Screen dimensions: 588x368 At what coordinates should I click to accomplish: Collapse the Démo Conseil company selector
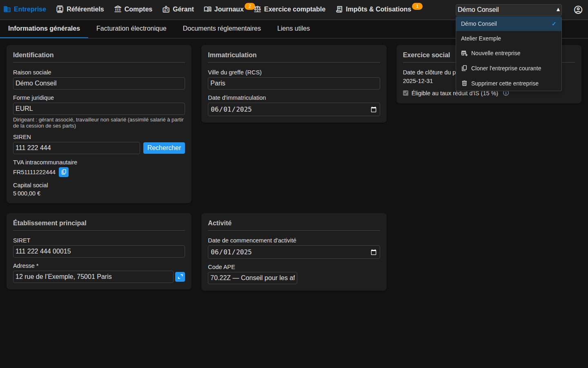click(x=509, y=10)
